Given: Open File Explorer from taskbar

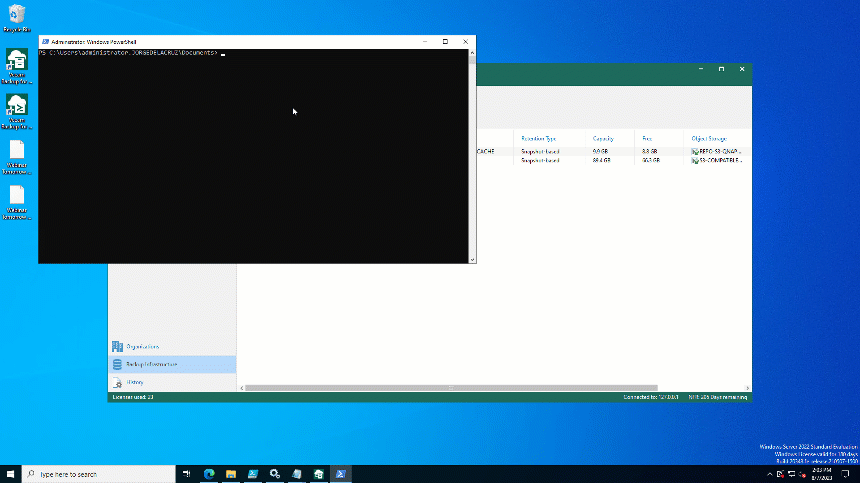Looking at the screenshot, I should click(x=231, y=474).
